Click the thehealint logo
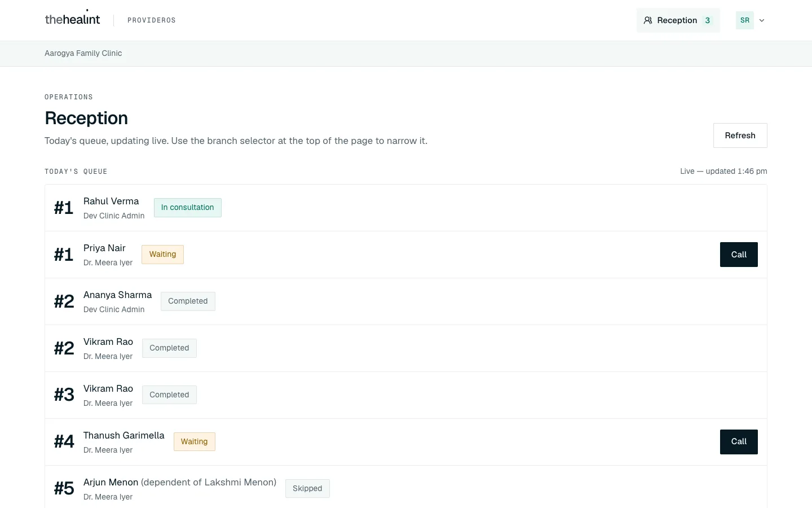 (72, 19)
